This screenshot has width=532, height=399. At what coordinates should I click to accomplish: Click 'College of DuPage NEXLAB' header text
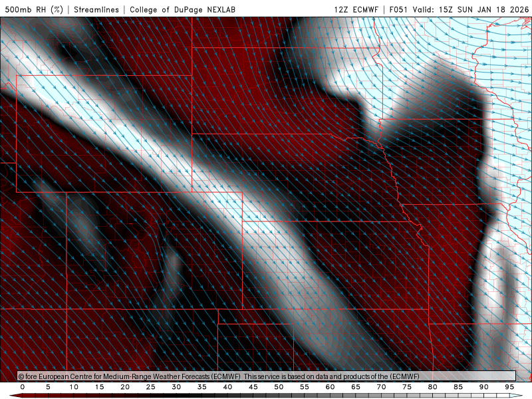[x=182, y=9]
